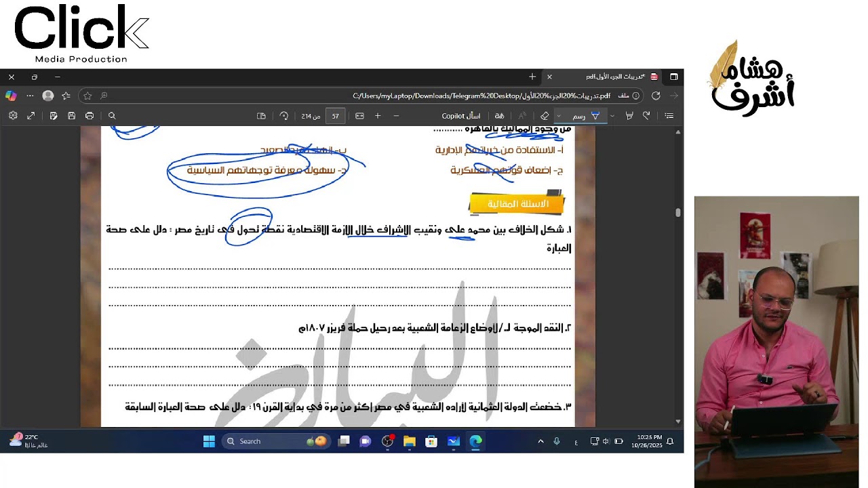View site information icon
The width and height of the screenshot is (868, 488).
[x=635, y=96]
